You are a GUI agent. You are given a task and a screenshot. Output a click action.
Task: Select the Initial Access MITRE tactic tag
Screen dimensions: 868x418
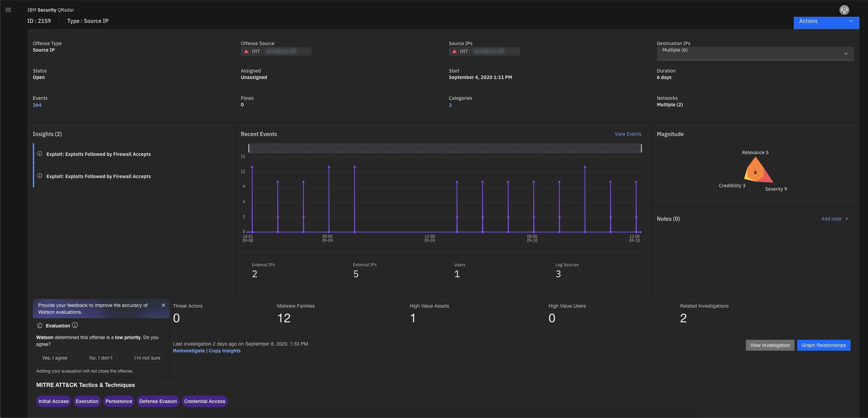coord(53,401)
